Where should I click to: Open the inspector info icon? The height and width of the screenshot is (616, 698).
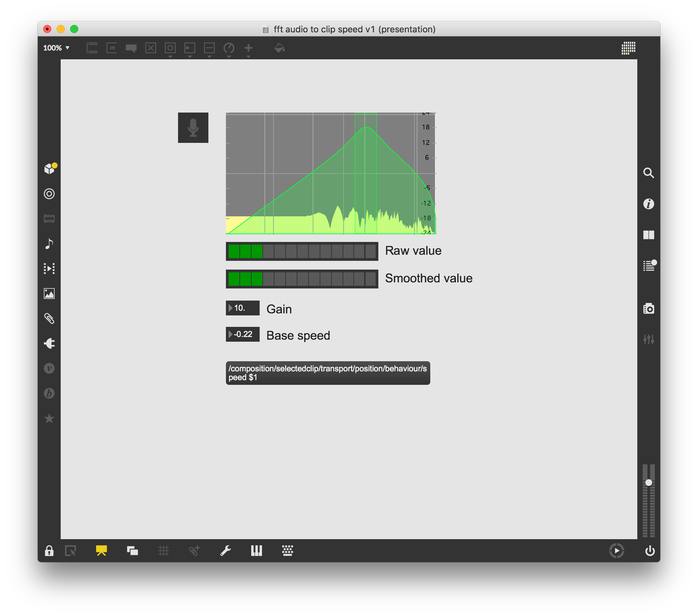(x=648, y=204)
